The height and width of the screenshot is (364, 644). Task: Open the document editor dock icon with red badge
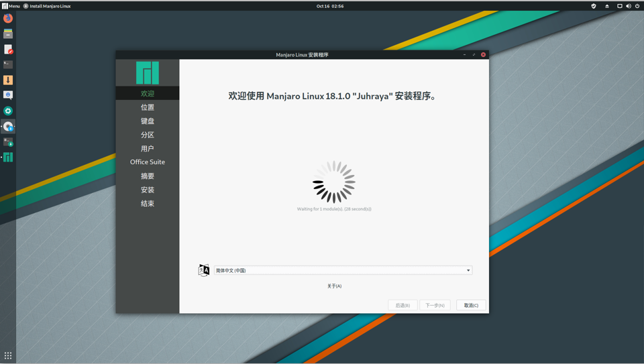[x=8, y=49]
